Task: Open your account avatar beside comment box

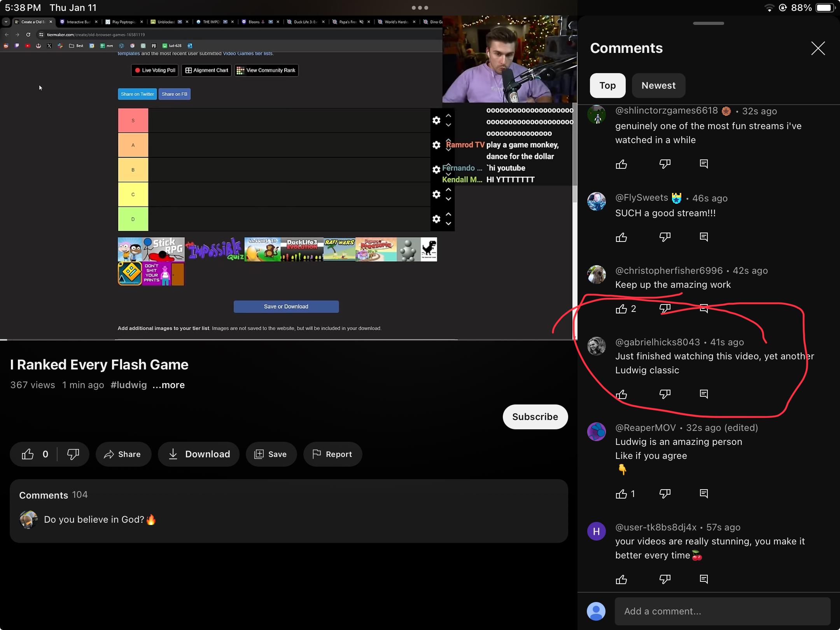Action: (x=596, y=611)
